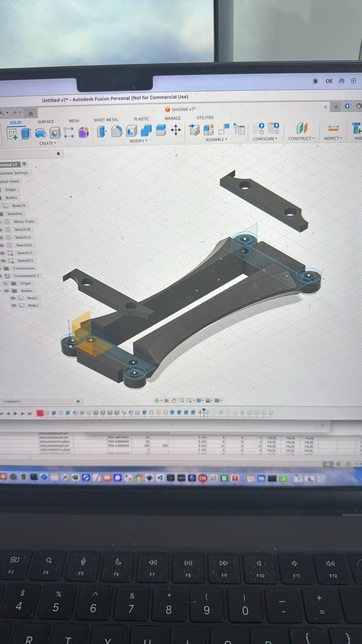
Task: Open the CONFIGURE dropdown menu
Action: pos(265,139)
